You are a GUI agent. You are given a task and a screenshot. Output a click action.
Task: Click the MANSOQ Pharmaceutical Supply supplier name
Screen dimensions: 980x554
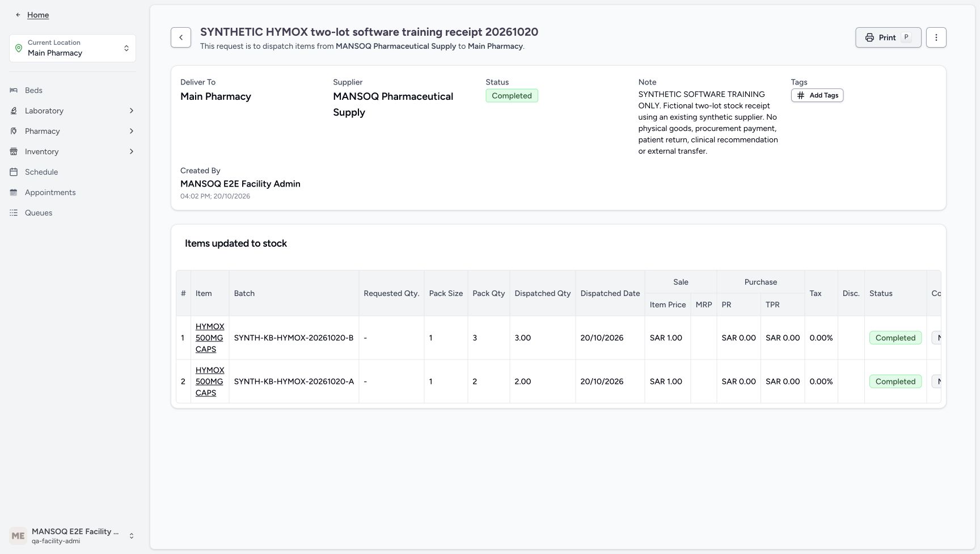pos(393,104)
